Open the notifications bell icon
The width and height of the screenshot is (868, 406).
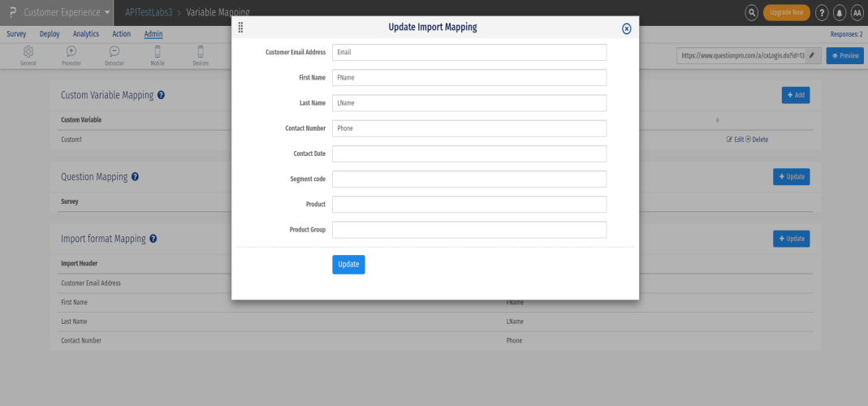[840, 12]
